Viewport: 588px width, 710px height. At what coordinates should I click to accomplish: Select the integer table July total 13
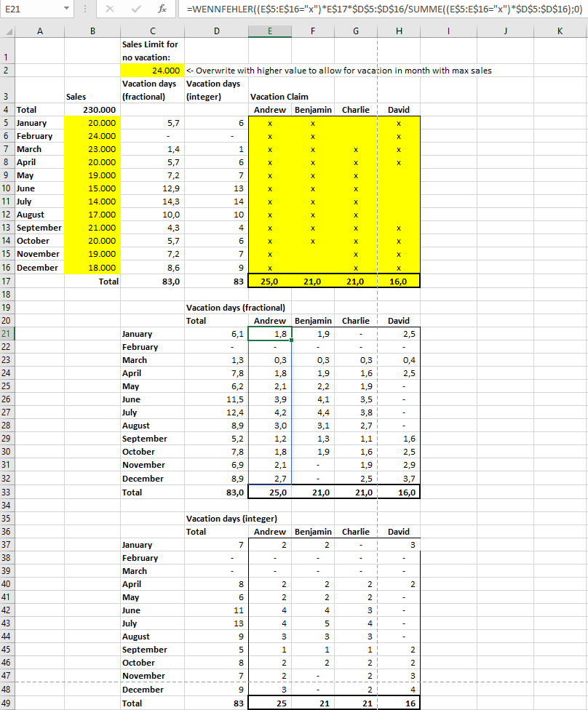(217, 623)
